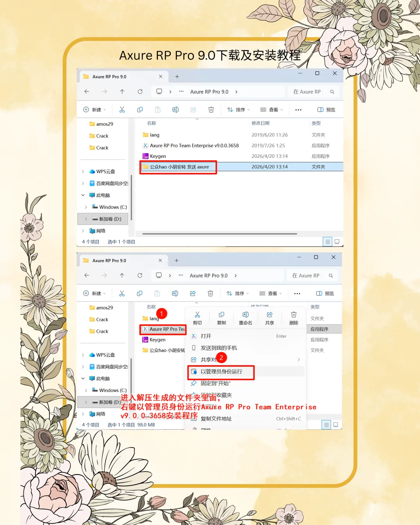Screen dimensions: 420x525
Task: Click 名称 column header in upper window
Action: (152, 123)
